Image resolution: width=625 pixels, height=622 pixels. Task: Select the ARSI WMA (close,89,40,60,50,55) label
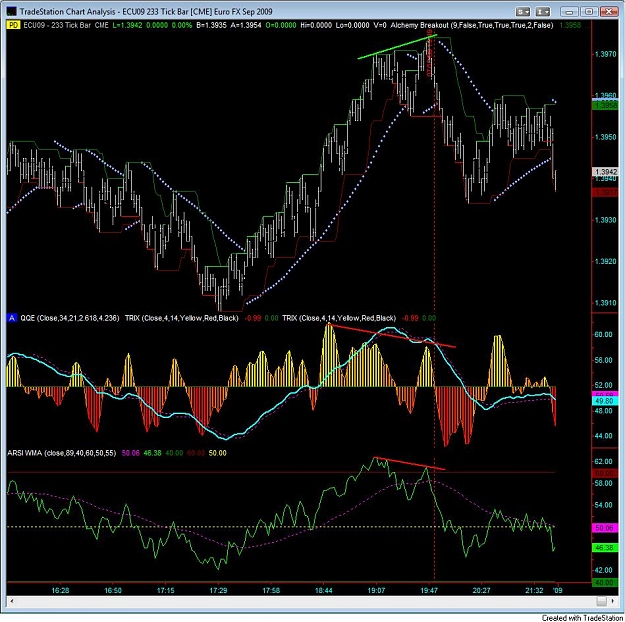click(x=62, y=453)
